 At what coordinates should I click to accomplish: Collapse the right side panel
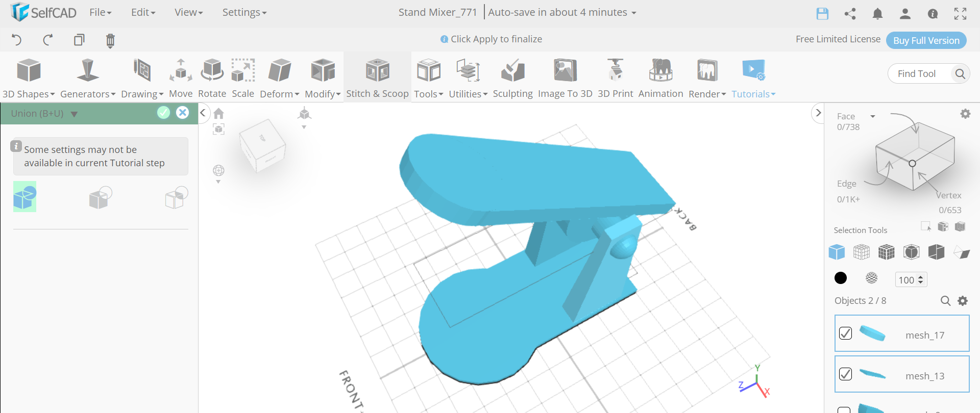click(818, 113)
